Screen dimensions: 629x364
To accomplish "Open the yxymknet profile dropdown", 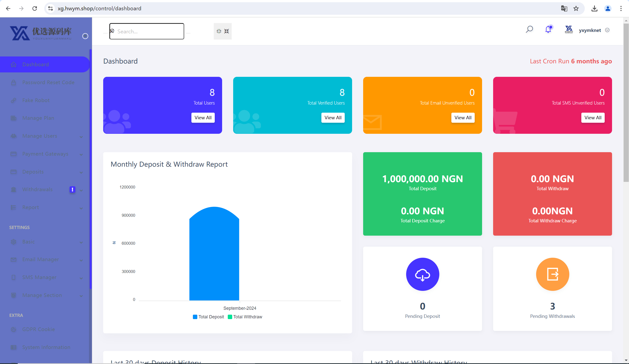I will 594,30.
